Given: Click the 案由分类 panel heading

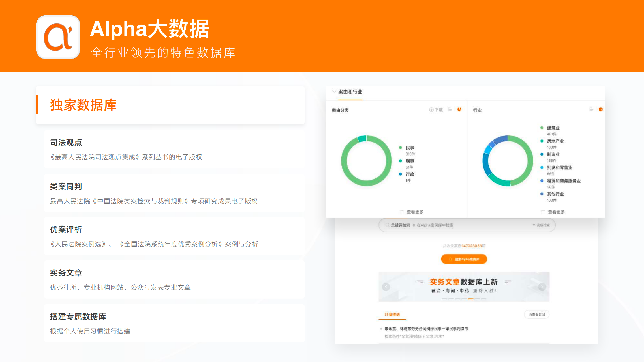Looking at the screenshot, I should pyautogui.click(x=340, y=110).
